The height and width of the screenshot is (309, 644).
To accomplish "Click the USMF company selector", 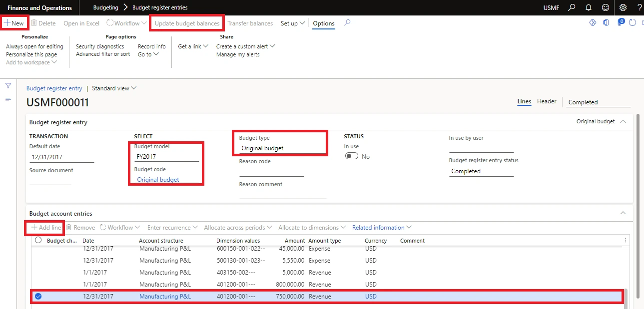I will [552, 7].
